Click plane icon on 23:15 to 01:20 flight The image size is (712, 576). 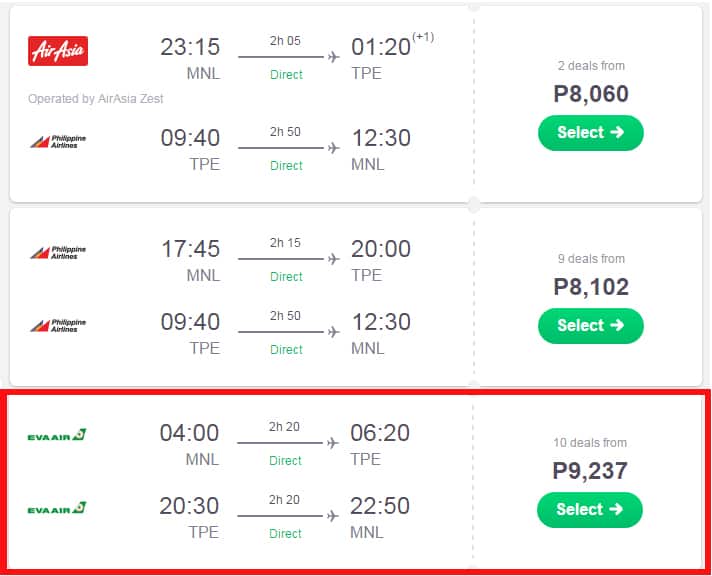coord(333,56)
